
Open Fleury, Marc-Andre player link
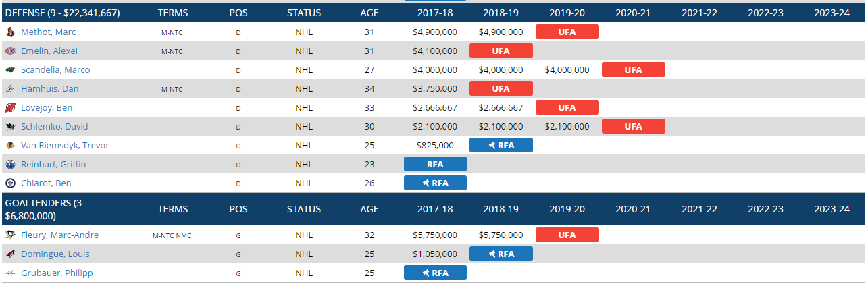click(59, 235)
